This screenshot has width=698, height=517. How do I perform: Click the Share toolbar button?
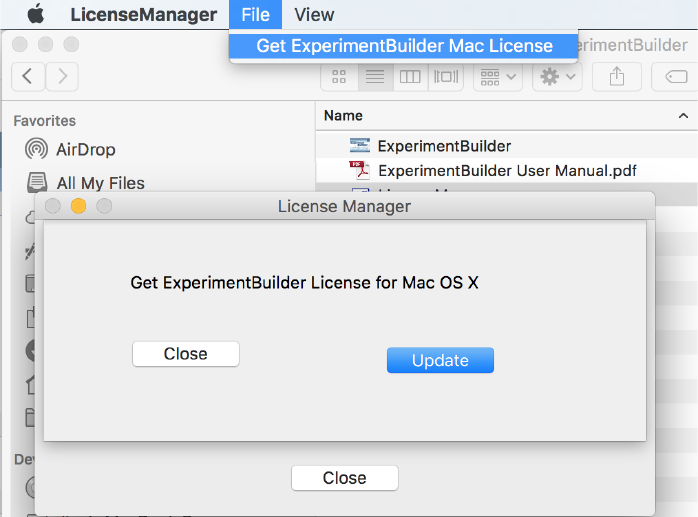(x=617, y=77)
